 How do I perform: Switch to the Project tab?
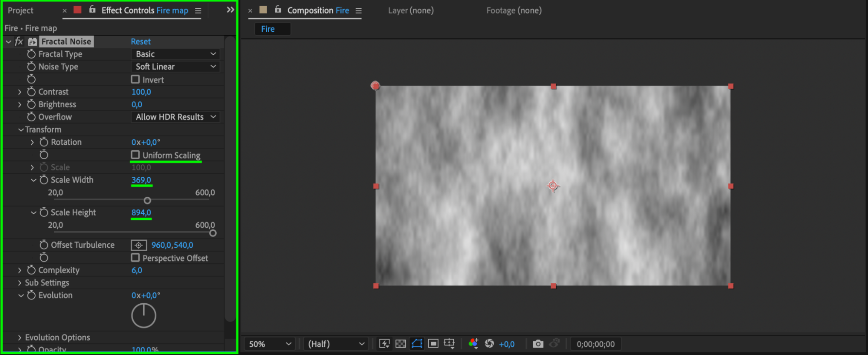click(20, 10)
